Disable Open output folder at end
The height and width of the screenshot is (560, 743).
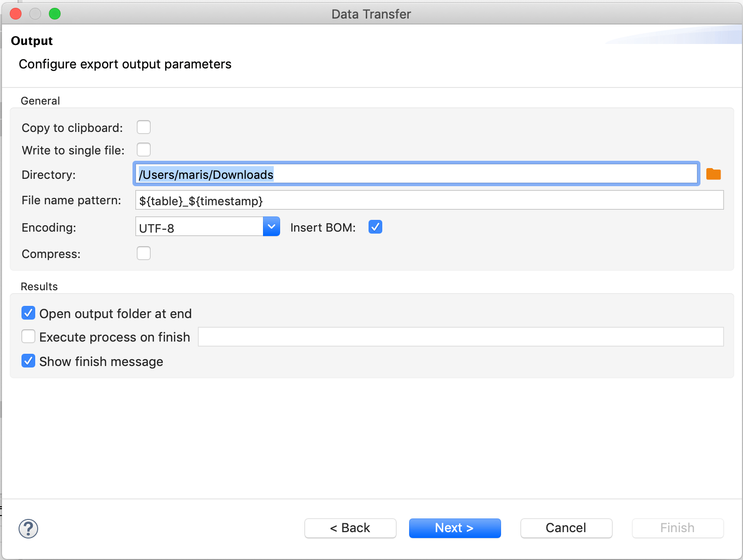pyautogui.click(x=28, y=313)
